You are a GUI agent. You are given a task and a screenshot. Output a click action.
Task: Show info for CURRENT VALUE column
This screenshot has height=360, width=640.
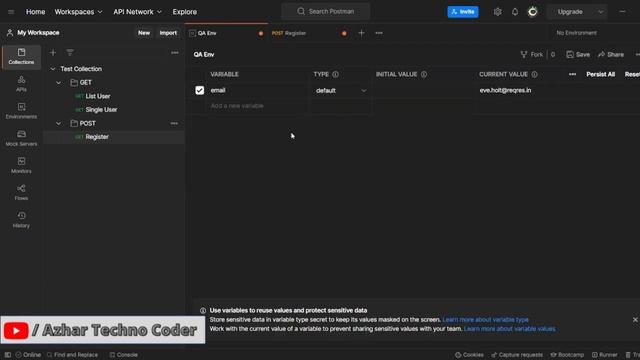pyautogui.click(x=534, y=74)
